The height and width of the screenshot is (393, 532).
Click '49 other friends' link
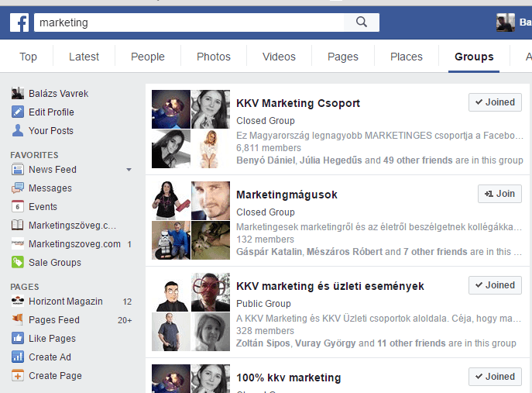(x=418, y=160)
